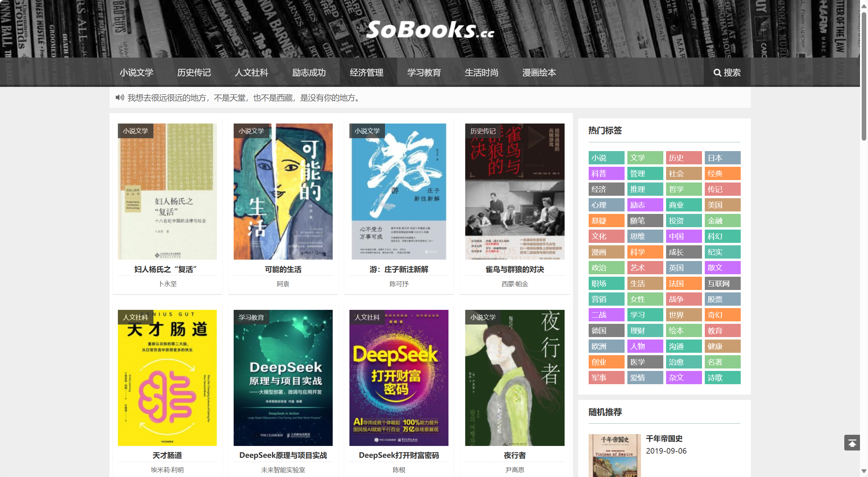Click the 夜行者 title link
The width and height of the screenshot is (868, 477).
pyautogui.click(x=515, y=455)
